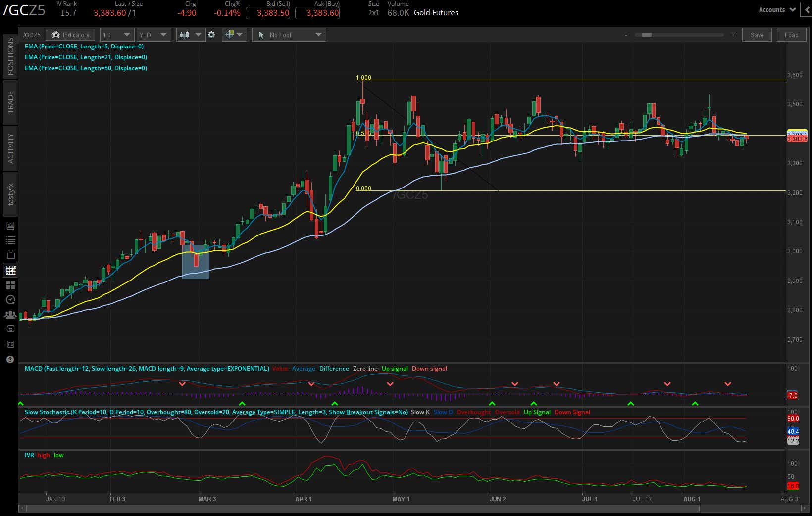The height and width of the screenshot is (516, 812).
Task: Toggle IVR low line visibility
Action: [58, 455]
